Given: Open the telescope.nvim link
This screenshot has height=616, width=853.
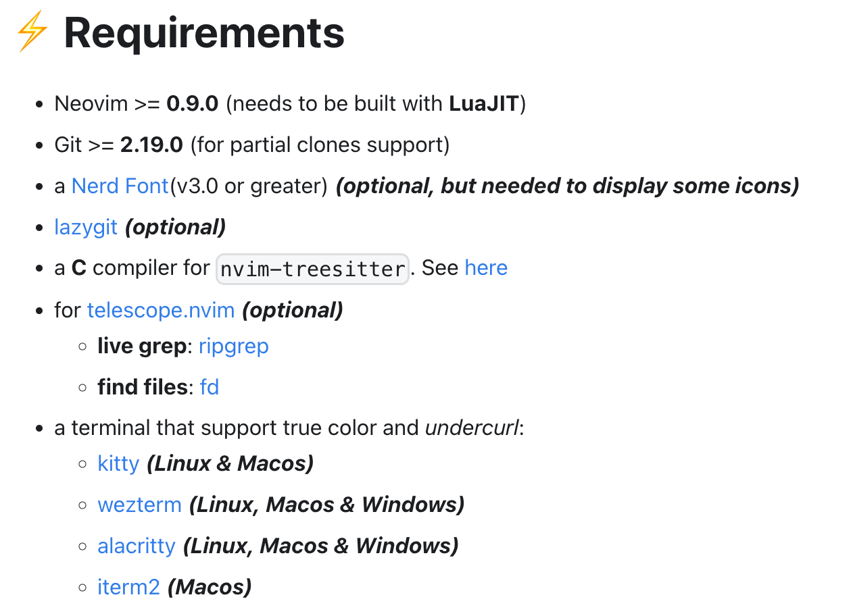Looking at the screenshot, I should [161, 310].
